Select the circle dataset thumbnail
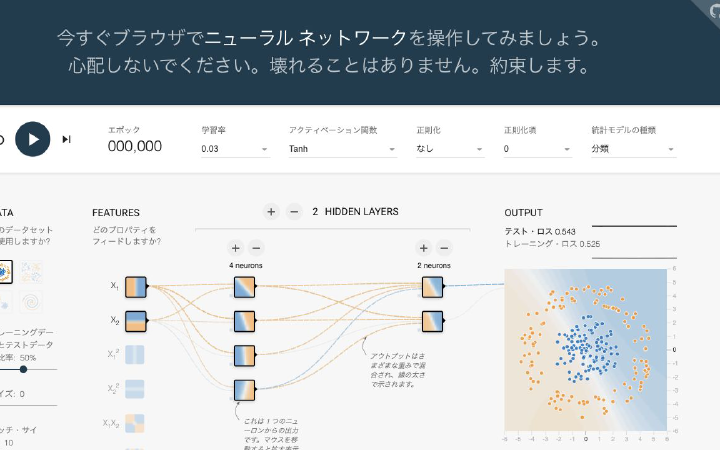Screen dimensions: 720x450 point(6,272)
